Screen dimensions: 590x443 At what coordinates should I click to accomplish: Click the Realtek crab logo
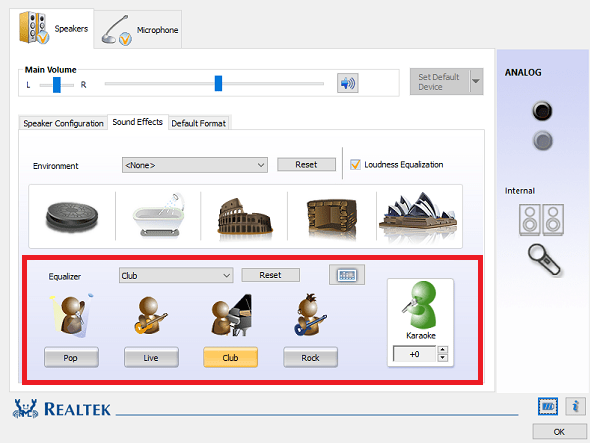(26, 409)
